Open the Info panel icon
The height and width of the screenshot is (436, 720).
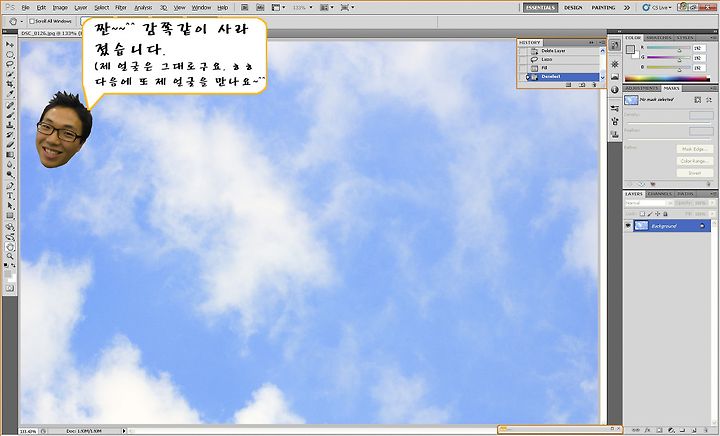tap(615, 90)
